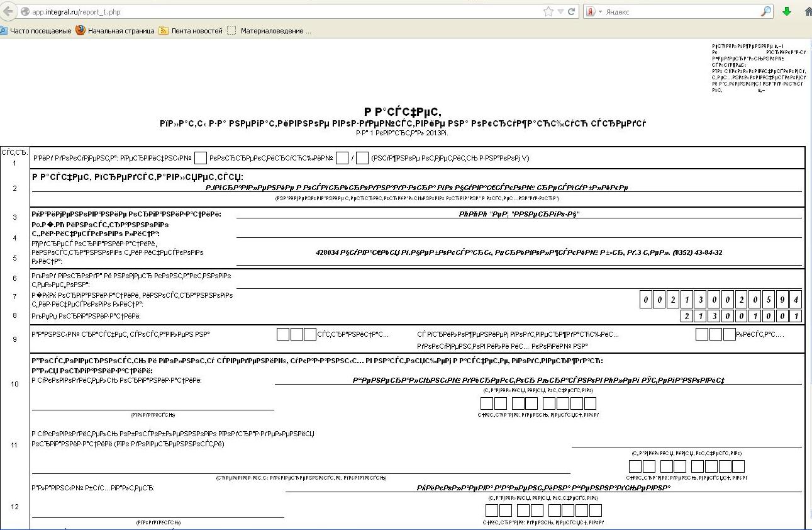812x530 pixels.
Task: Click the first date box in row 12
Action: click(x=492, y=510)
